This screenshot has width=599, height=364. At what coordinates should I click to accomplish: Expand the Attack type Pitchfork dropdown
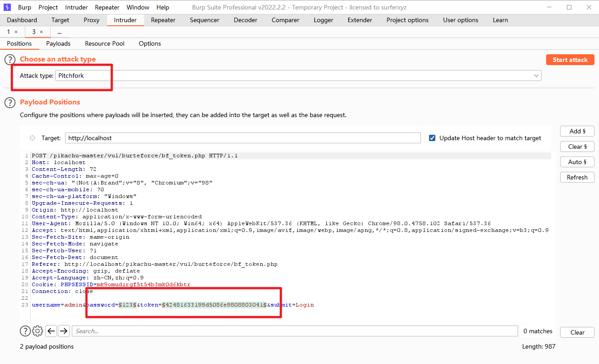point(536,76)
